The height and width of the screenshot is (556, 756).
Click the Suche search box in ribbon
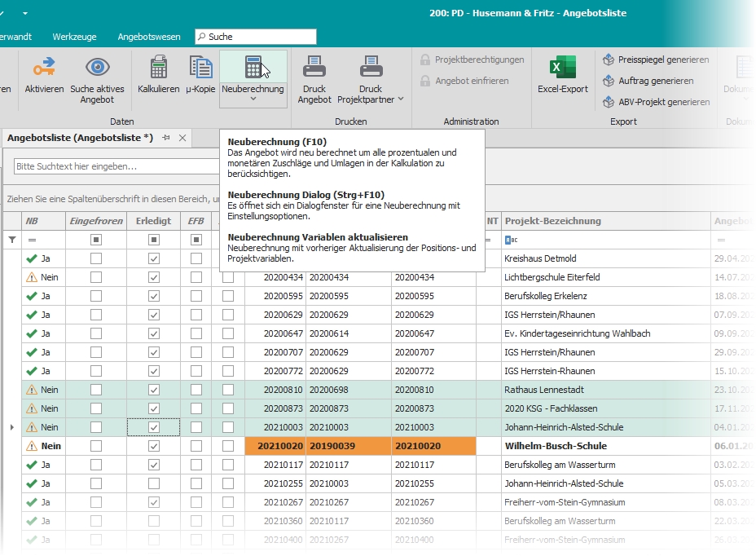tap(256, 37)
